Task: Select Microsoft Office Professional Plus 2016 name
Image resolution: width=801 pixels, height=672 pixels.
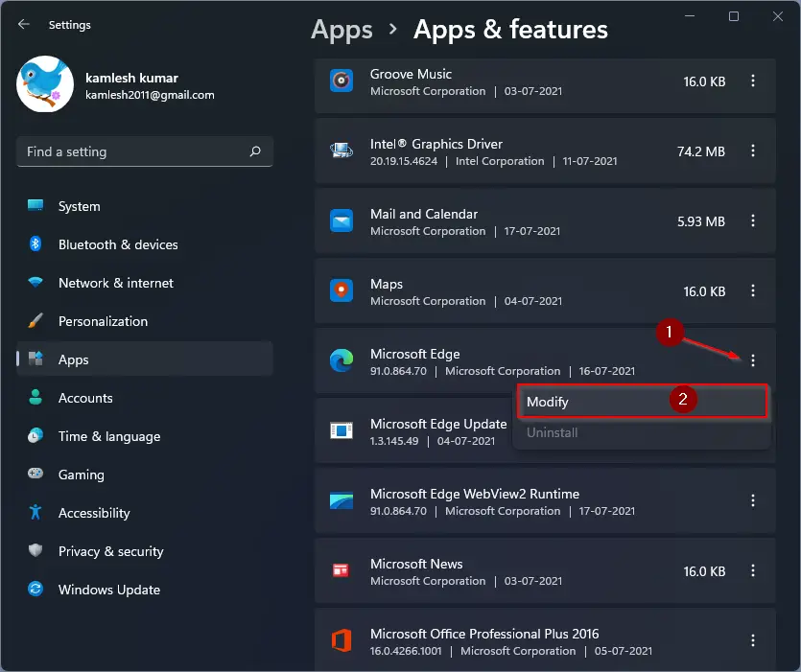Action: click(484, 634)
